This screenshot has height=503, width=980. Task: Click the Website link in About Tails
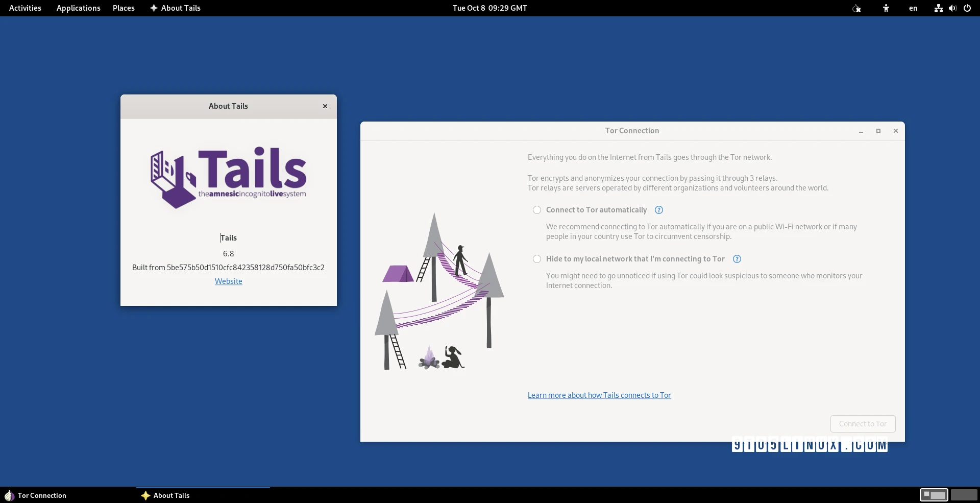[228, 281]
